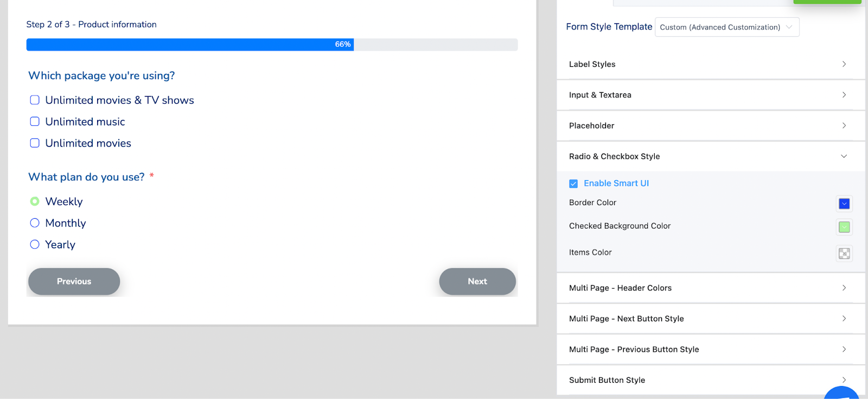The width and height of the screenshot is (868, 399).
Task: Pick the Yearly plan radio button
Action: 35,244
